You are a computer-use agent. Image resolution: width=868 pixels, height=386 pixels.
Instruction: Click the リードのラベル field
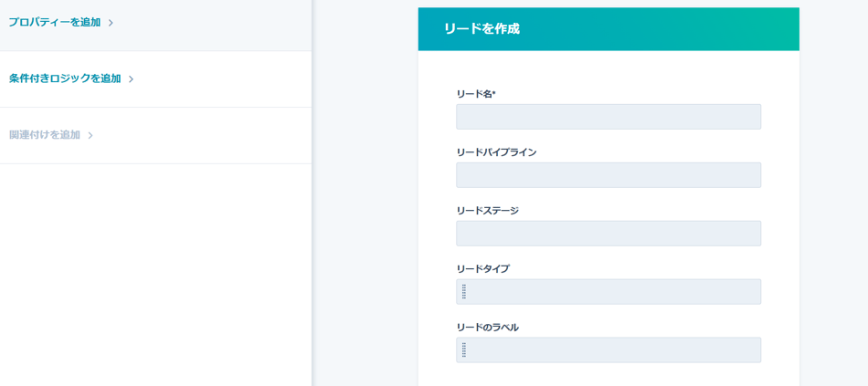click(609, 350)
